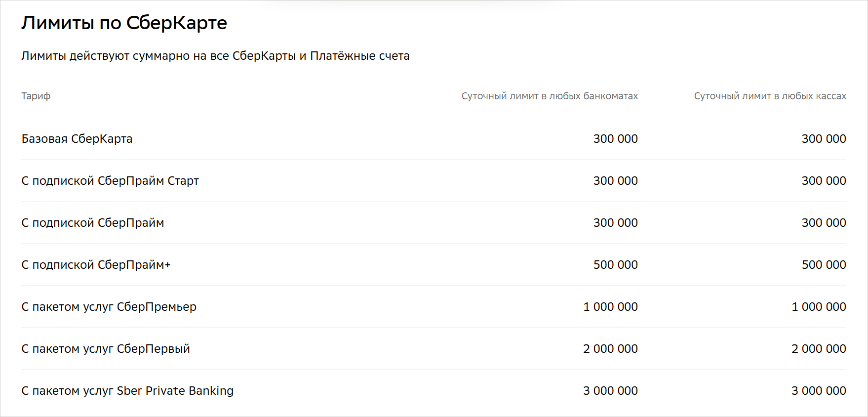868x417 pixels.
Task: Click the "Лимиты по СберКарте" heading
Action: tap(124, 23)
